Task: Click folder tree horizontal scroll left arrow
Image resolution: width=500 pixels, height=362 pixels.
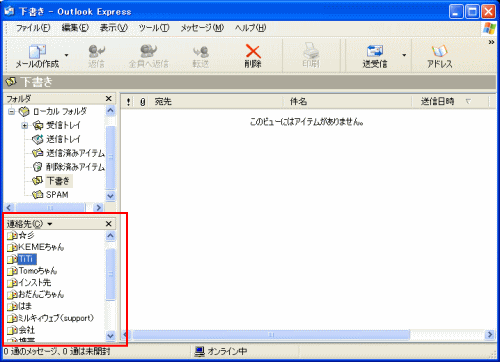Action: [x=9, y=208]
